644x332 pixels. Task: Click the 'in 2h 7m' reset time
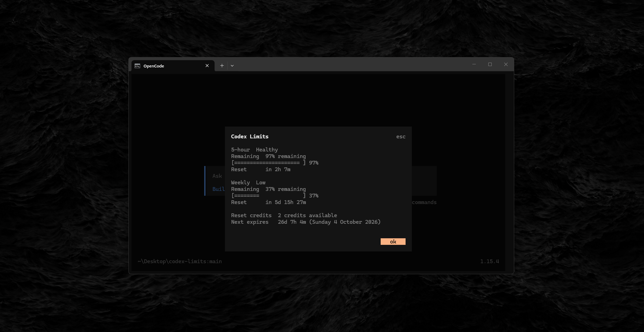(x=278, y=169)
